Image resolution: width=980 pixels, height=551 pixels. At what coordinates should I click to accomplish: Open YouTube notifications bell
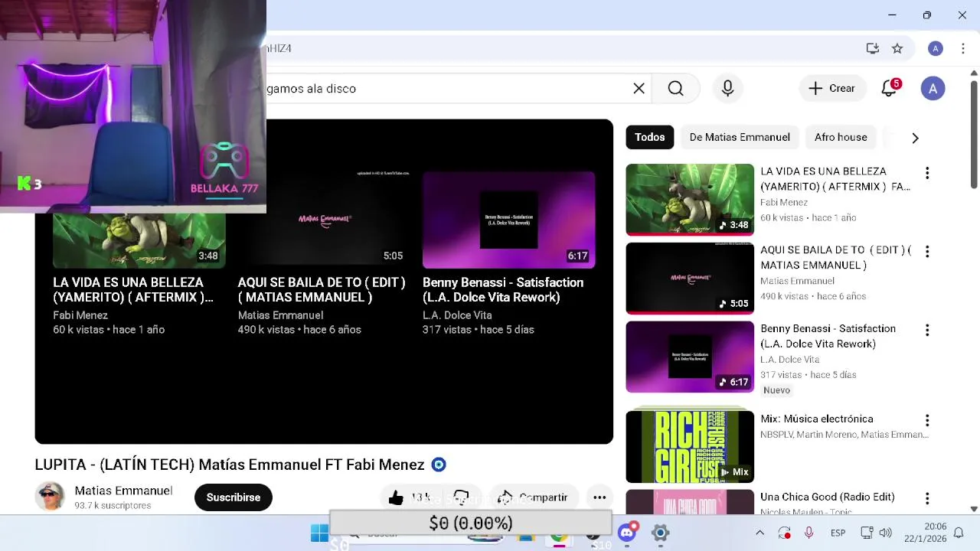pyautogui.click(x=889, y=89)
